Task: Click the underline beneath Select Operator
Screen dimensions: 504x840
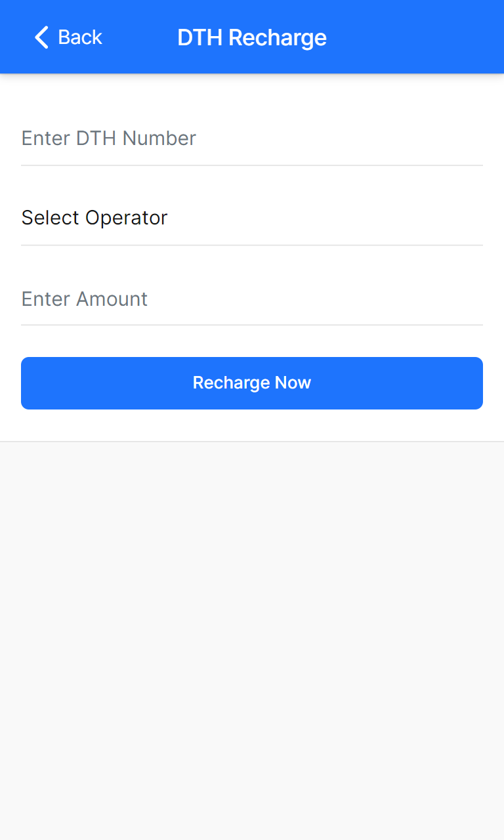Action: 252,245
